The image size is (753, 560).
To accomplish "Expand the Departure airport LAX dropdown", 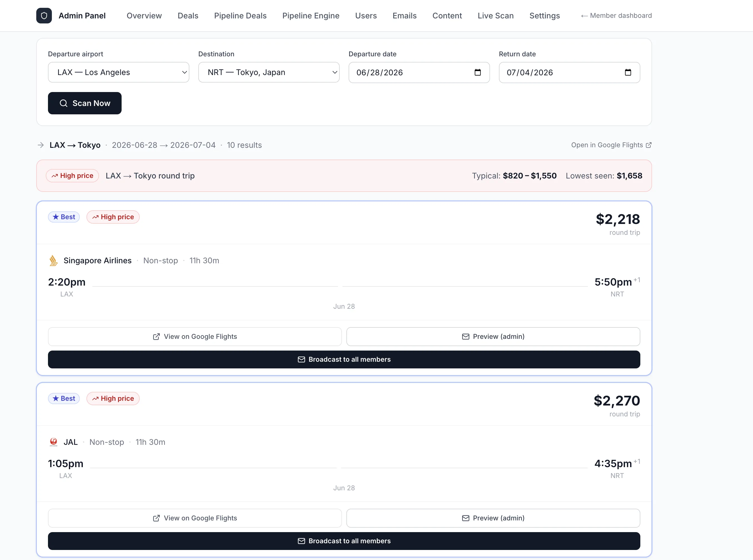I will point(119,72).
